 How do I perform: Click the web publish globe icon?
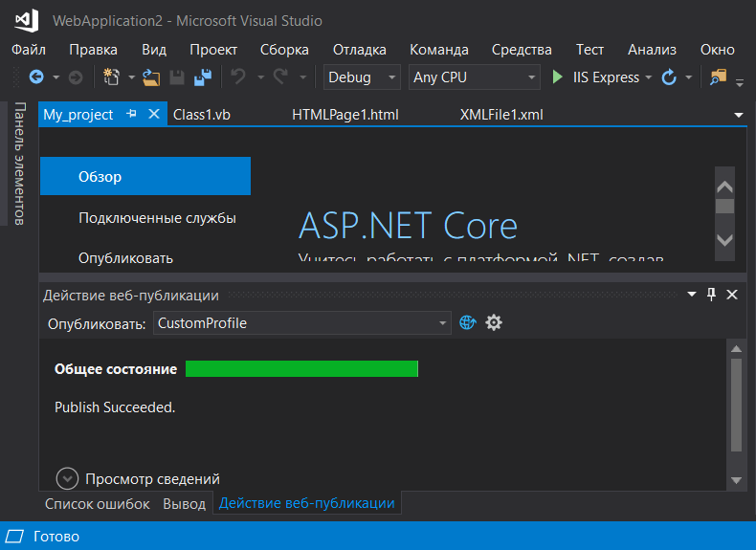tap(467, 322)
